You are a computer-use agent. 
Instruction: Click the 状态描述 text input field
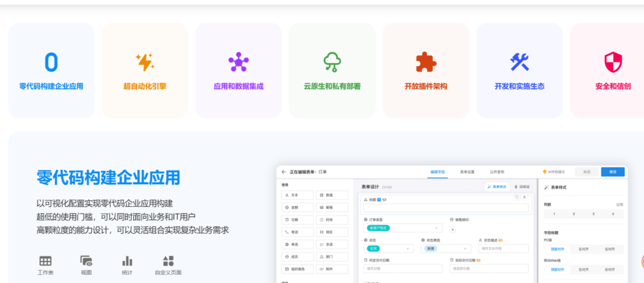click(x=502, y=248)
